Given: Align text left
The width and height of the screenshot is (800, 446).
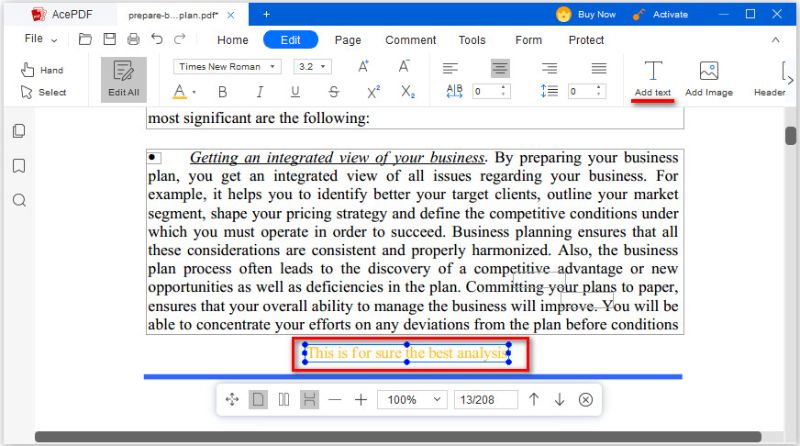Looking at the screenshot, I should [450, 68].
